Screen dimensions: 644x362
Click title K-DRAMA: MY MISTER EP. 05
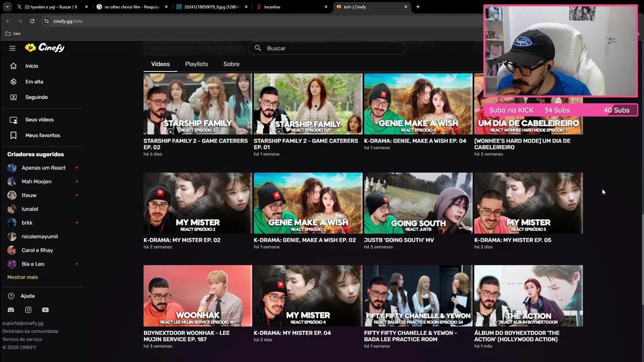[x=512, y=240]
